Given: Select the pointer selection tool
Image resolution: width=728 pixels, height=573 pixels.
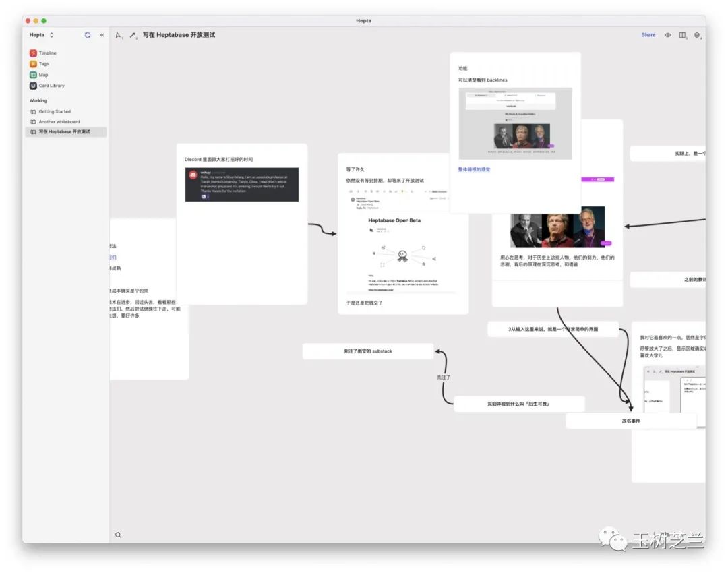Looking at the screenshot, I should 119,35.
